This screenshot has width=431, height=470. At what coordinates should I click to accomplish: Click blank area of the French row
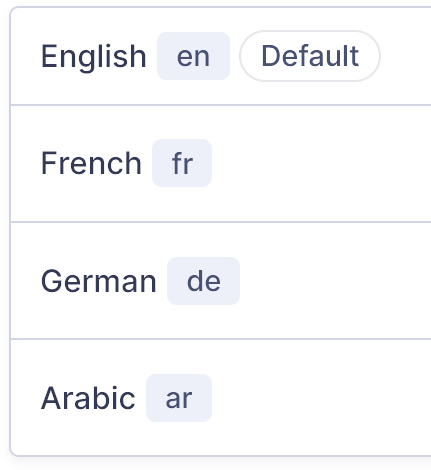click(x=320, y=163)
